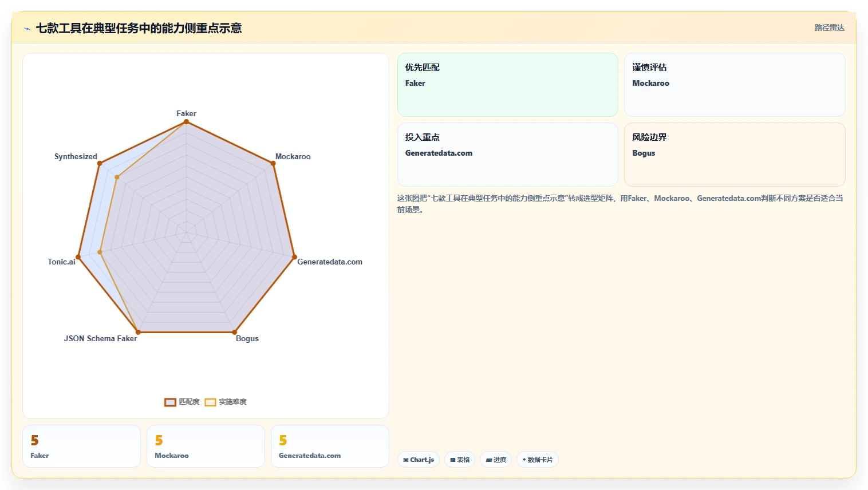Click the Synthesized 实施难度 inner point
The image size is (868, 490).
(x=117, y=177)
